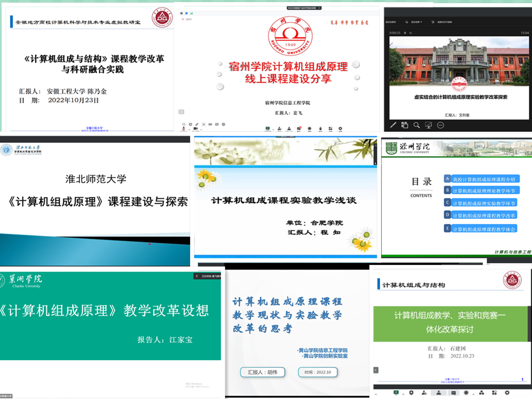Open chat in bottom-right meeting toolbar
Screen dimensions: 532x399
[453, 393]
